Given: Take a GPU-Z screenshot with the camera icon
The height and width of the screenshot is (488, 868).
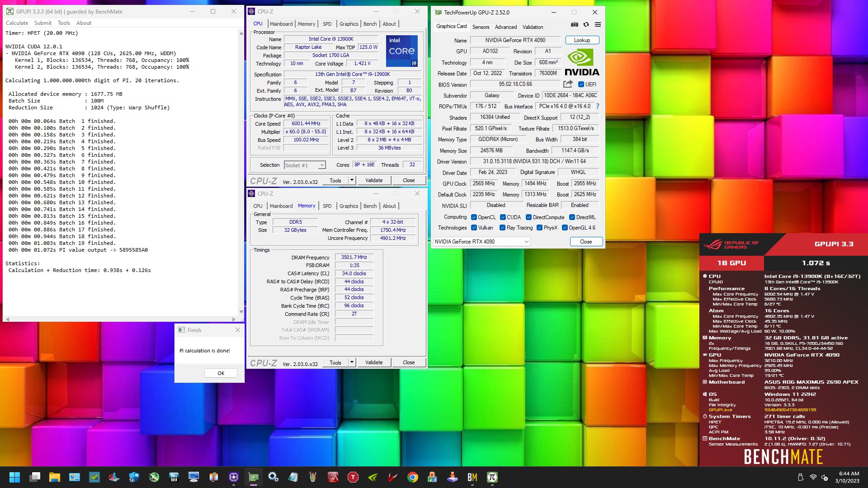Looking at the screenshot, I should pyautogui.click(x=574, y=25).
